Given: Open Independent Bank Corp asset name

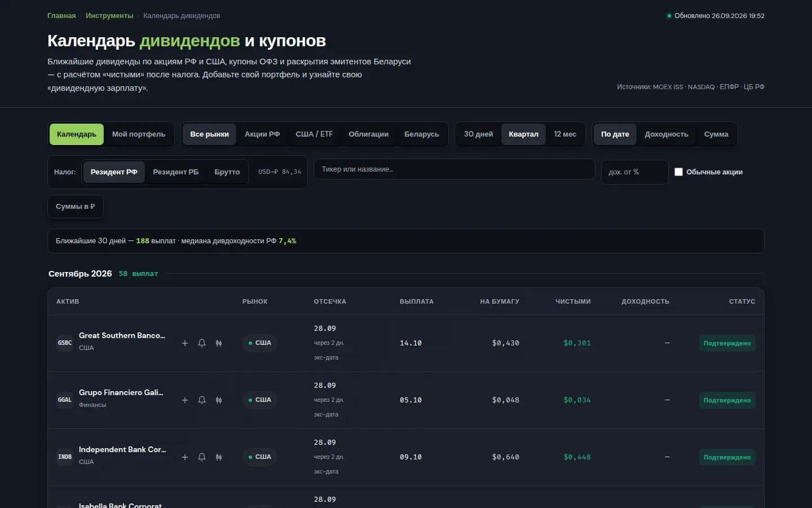Looking at the screenshot, I should [122, 449].
